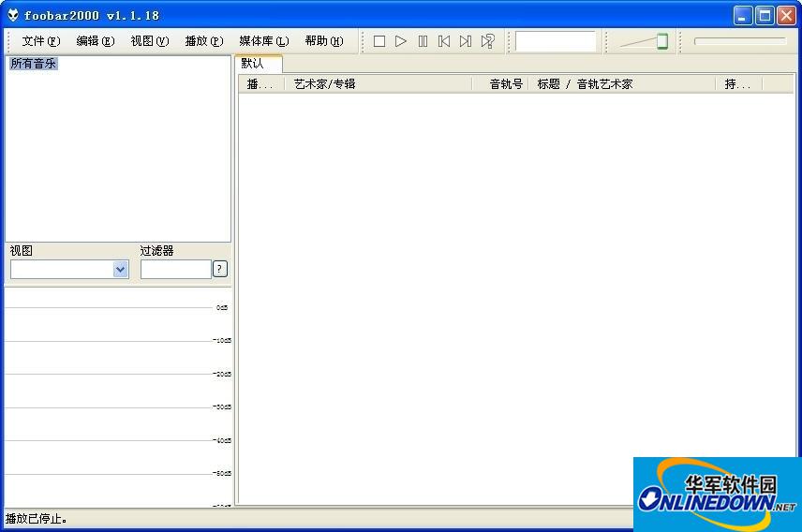The image size is (802, 532).
Task: Click the 播... column header
Action: (261, 84)
